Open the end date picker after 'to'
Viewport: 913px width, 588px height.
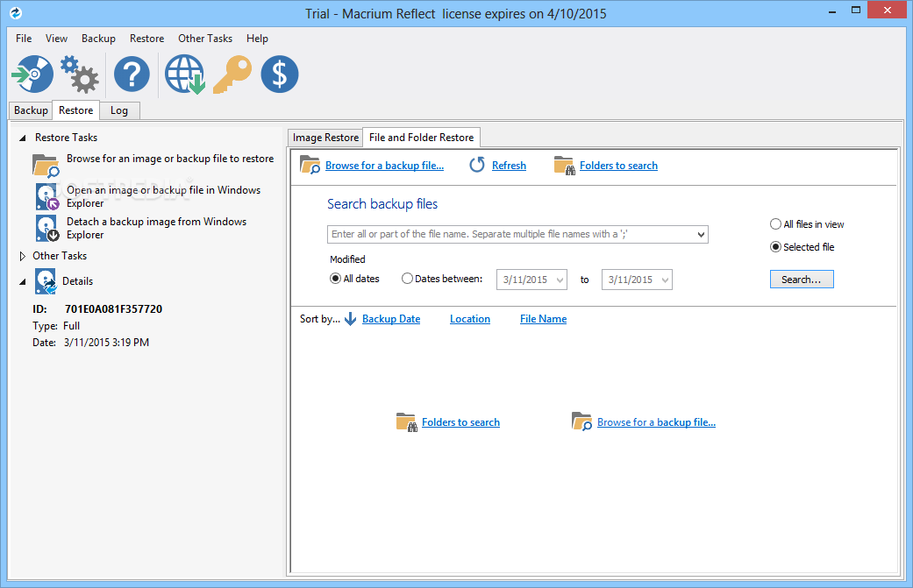click(x=665, y=280)
